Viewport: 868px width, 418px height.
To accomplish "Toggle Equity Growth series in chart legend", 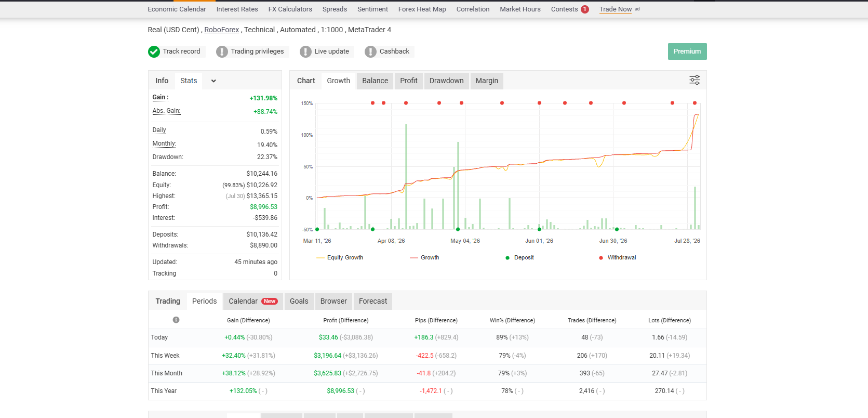I will pos(340,257).
